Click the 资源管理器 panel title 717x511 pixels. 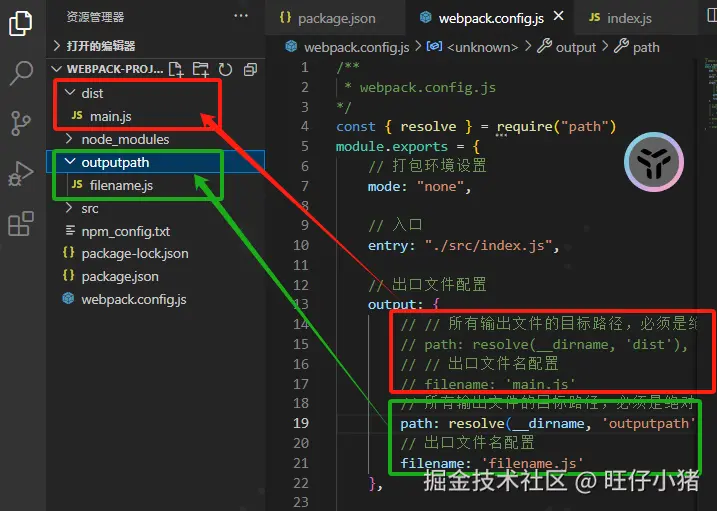(95, 17)
